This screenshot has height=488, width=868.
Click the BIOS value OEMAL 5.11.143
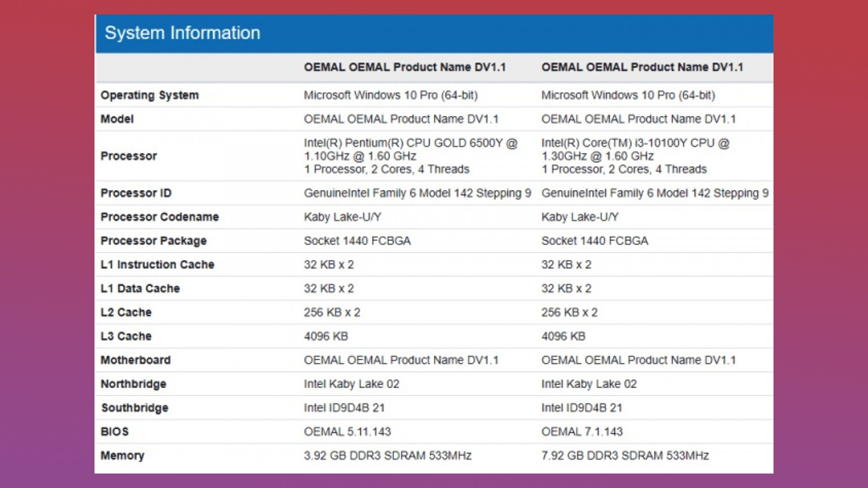(347, 432)
